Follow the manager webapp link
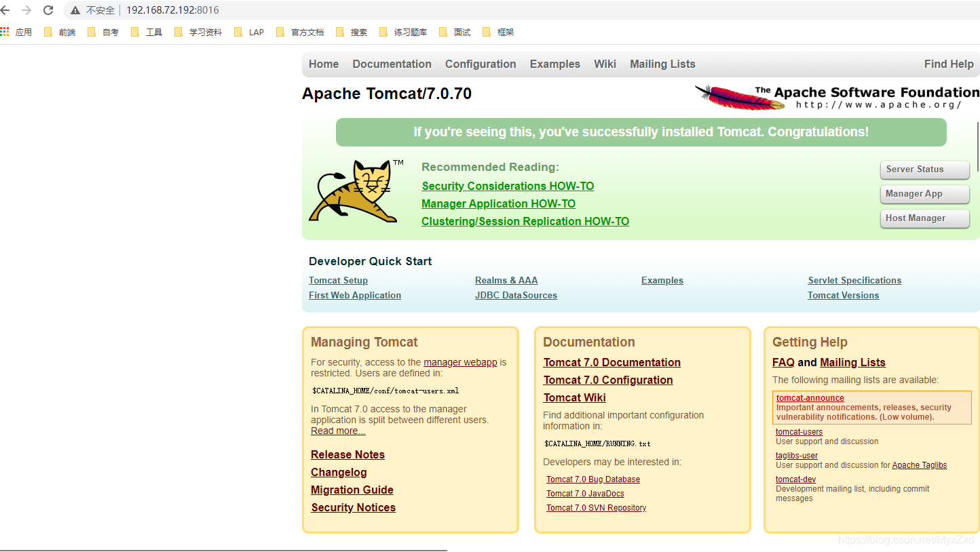The image size is (980, 552). pyautogui.click(x=460, y=362)
